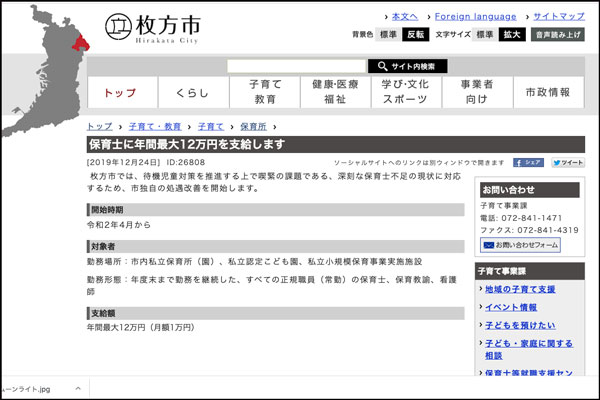Image resolution: width=600 pixels, height=400 pixels.
Task: Click the site search input field
Action: tap(296, 66)
